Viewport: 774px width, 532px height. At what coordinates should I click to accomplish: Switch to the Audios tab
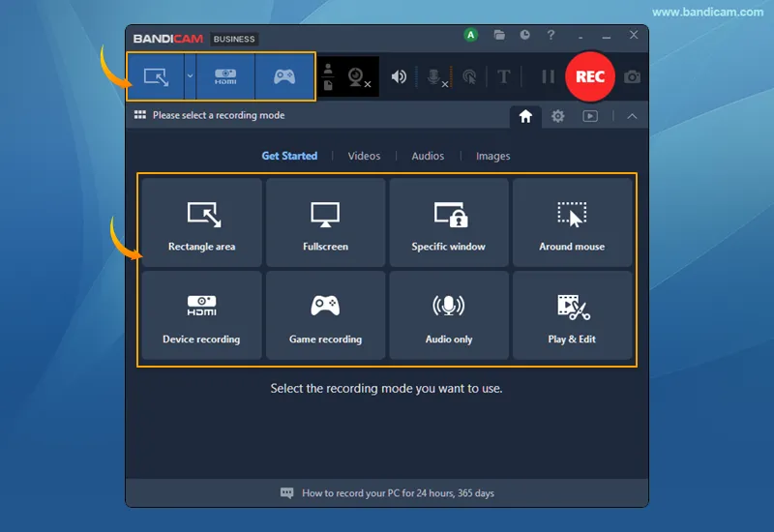pyautogui.click(x=428, y=156)
